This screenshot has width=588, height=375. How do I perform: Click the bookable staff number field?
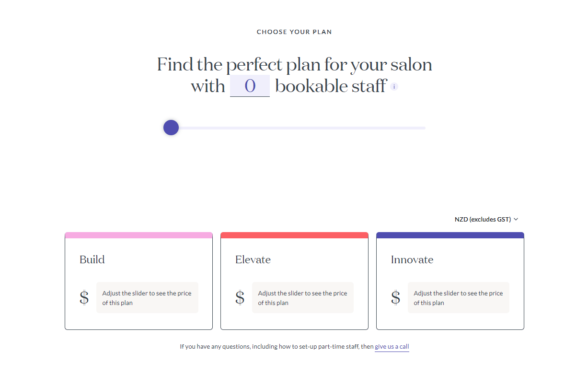(x=250, y=86)
